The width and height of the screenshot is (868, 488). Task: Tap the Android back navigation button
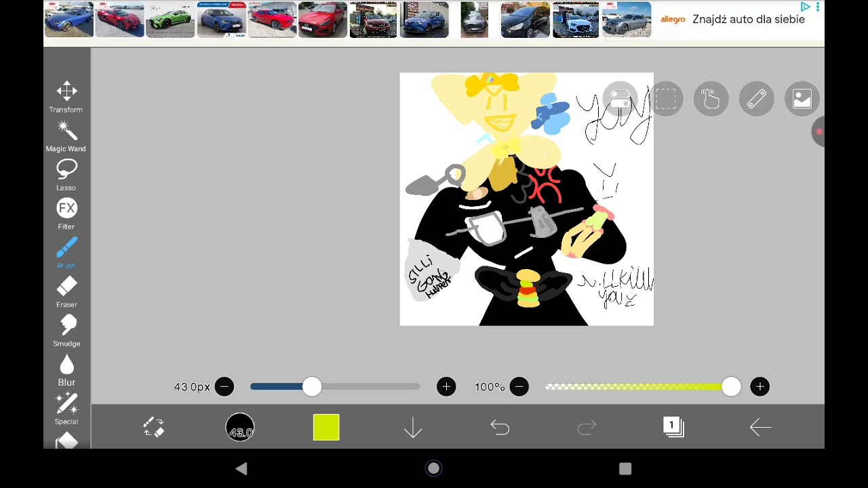(241, 469)
